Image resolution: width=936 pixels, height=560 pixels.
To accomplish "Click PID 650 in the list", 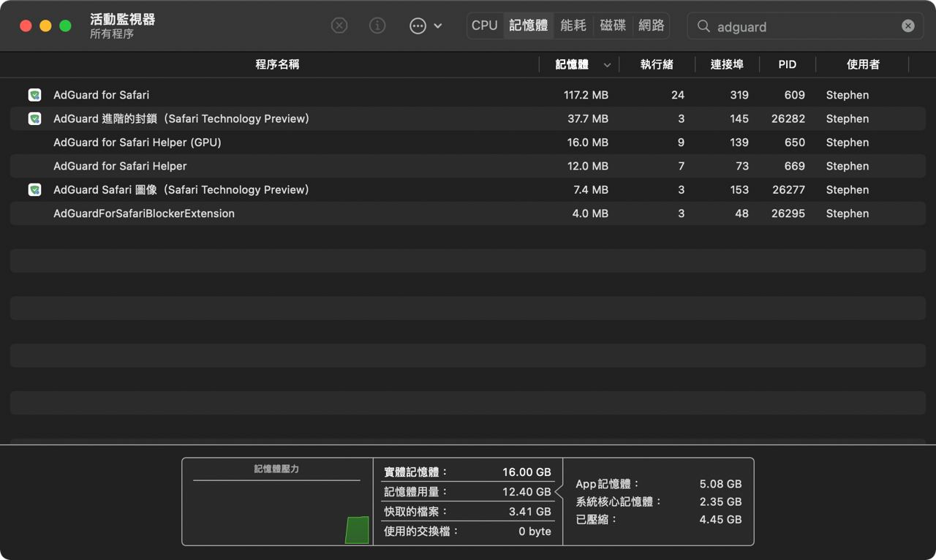I will (794, 143).
